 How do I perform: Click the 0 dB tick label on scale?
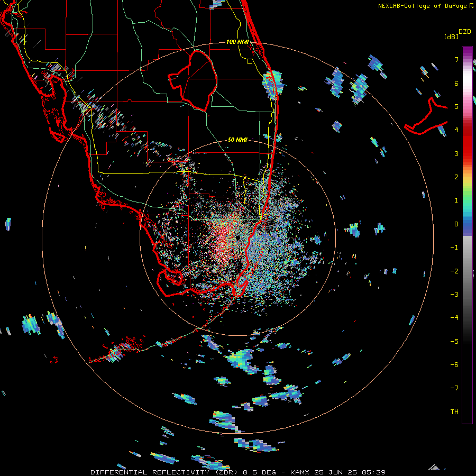(x=456, y=224)
